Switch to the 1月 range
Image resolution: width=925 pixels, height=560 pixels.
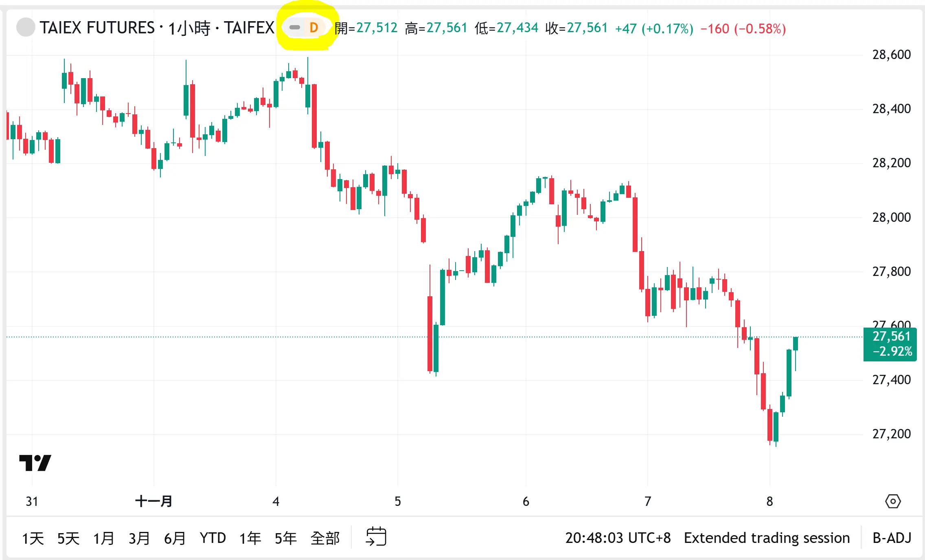104,538
